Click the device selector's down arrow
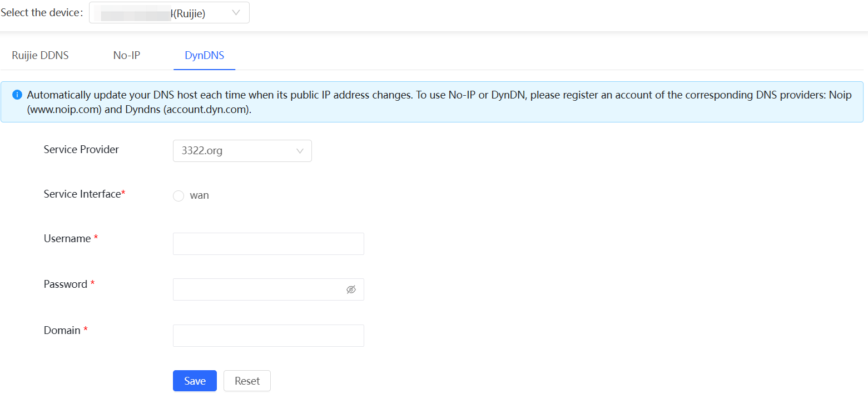868x393 pixels. [x=236, y=13]
